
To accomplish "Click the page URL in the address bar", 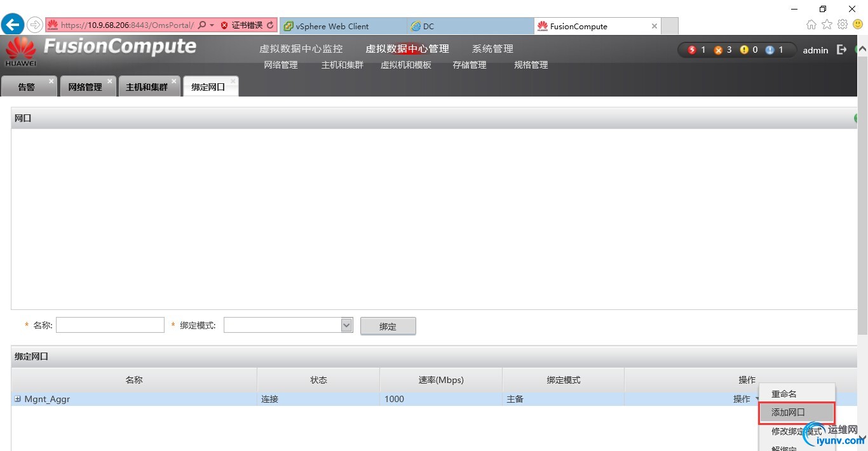I will pyautogui.click(x=127, y=25).
